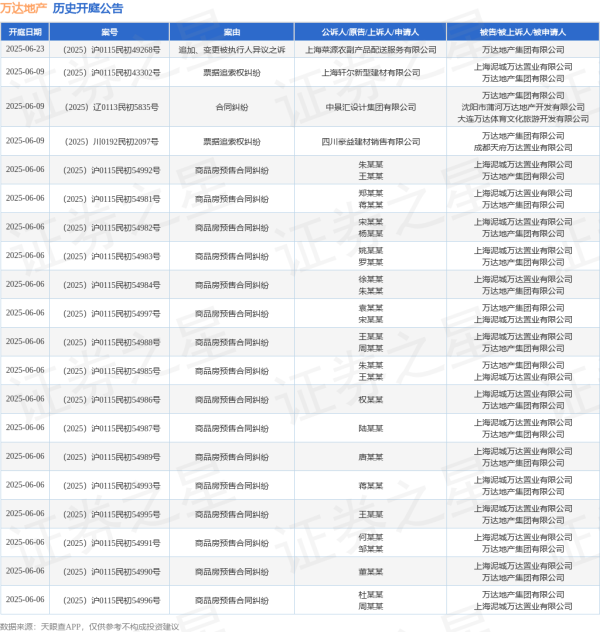This screenshot has height=632, width=600.
Task: Select the 开庭日期 column header
Action: click(25, 32)
